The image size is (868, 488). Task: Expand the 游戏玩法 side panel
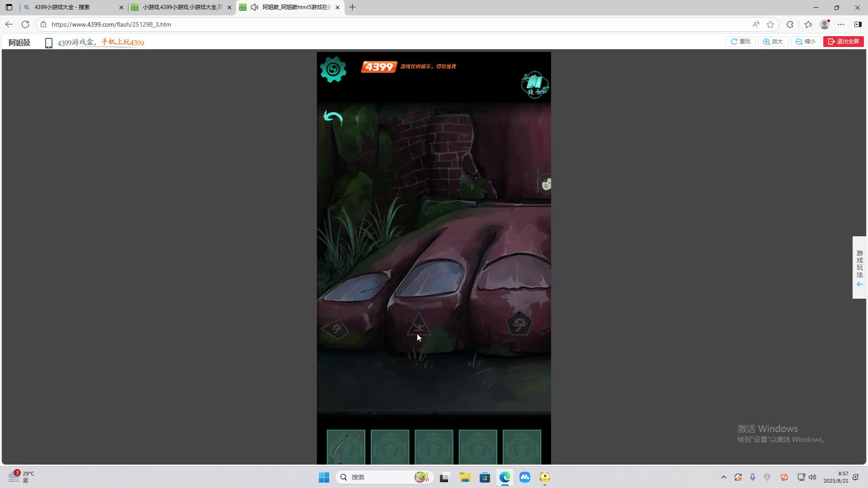click(x=859, y=267)
